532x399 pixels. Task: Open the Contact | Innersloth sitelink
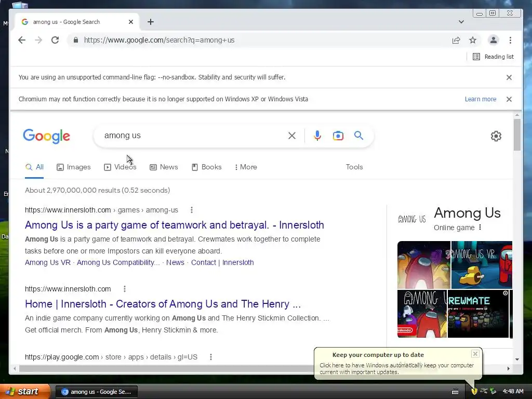(x=222, y=262)
